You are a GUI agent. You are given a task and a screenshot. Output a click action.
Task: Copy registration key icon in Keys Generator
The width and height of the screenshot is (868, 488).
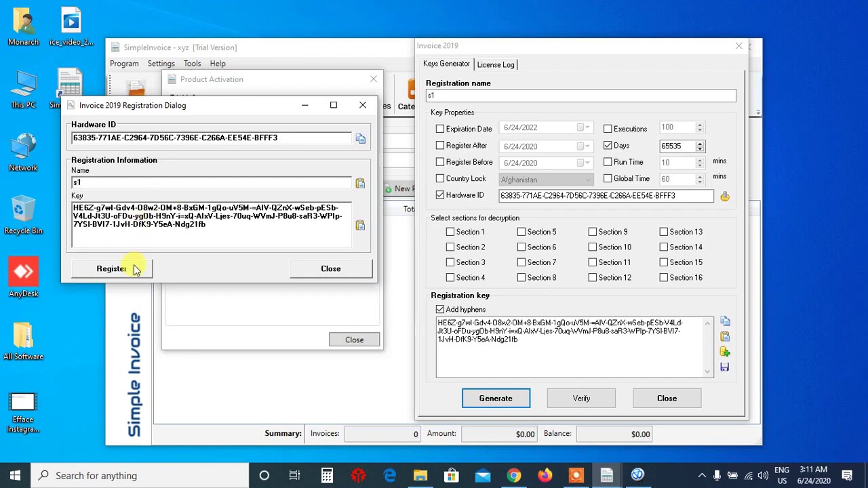pyautogui.click(x=725, y=321)
